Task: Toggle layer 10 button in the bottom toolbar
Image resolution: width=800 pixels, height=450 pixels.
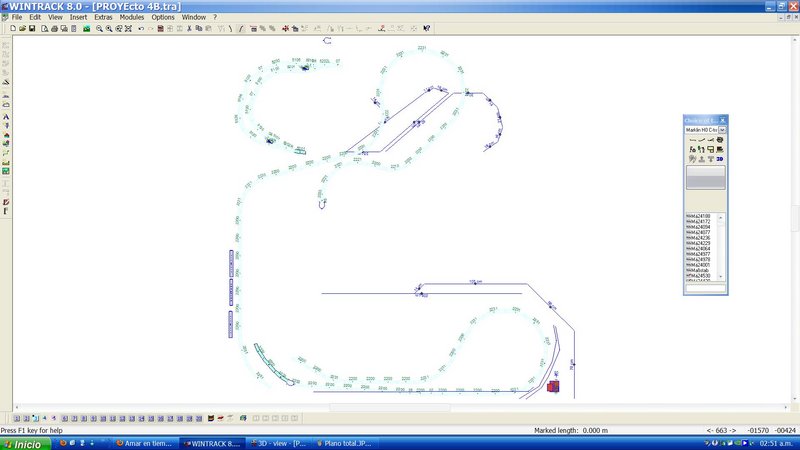Action: coord(103,418)
